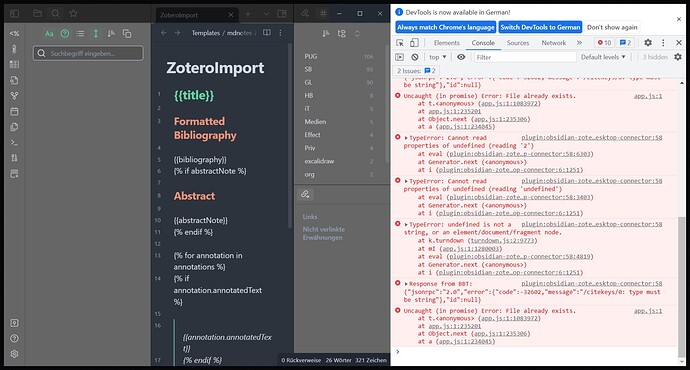Click the DevTools inspect element icon
Viewport: 690px width, 370px height.
[x=400, y=43]
